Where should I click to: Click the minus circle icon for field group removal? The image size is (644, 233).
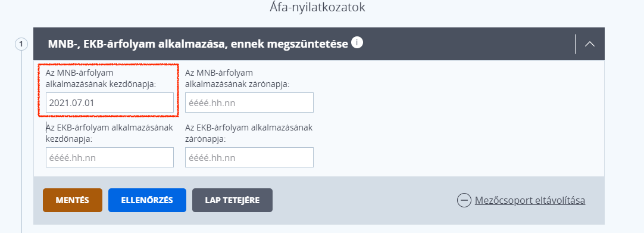point(464,201)
